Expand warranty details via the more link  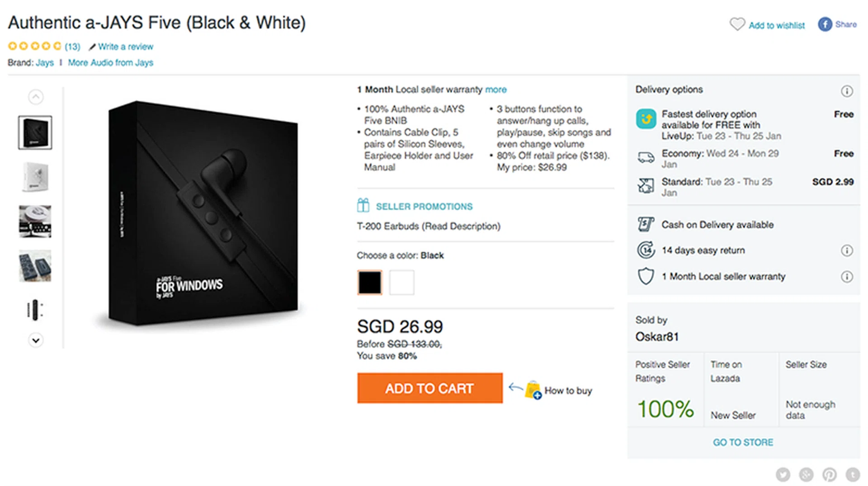495,90
